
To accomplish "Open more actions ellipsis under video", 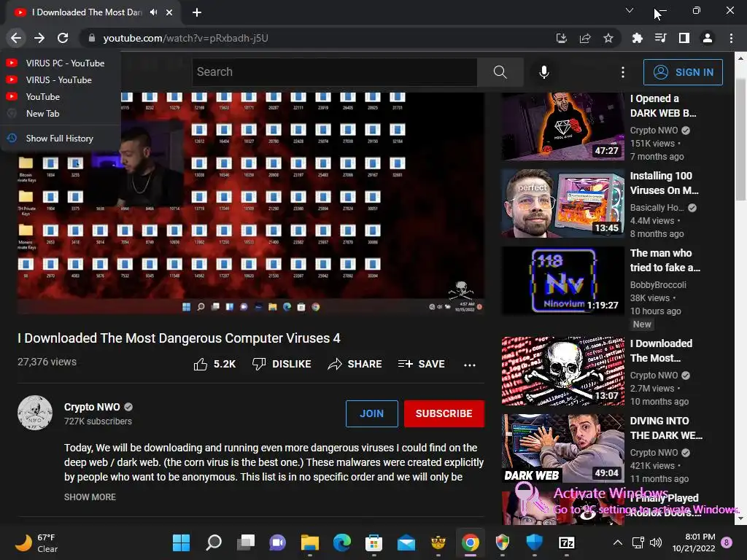I will tap(470, 365).
